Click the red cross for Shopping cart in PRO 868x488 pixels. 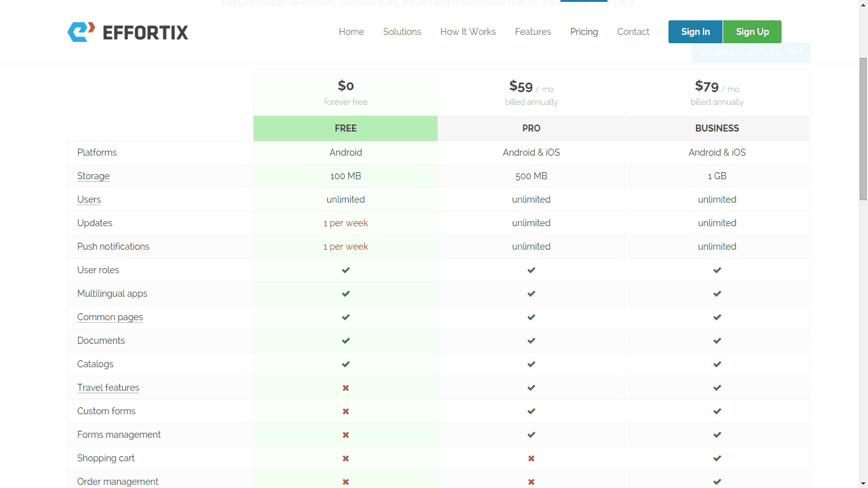(x=531, y=458)
